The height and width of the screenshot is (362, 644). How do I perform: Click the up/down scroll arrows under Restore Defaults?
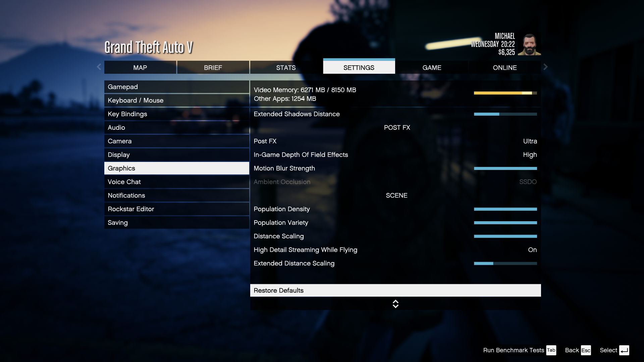[395, 304]
